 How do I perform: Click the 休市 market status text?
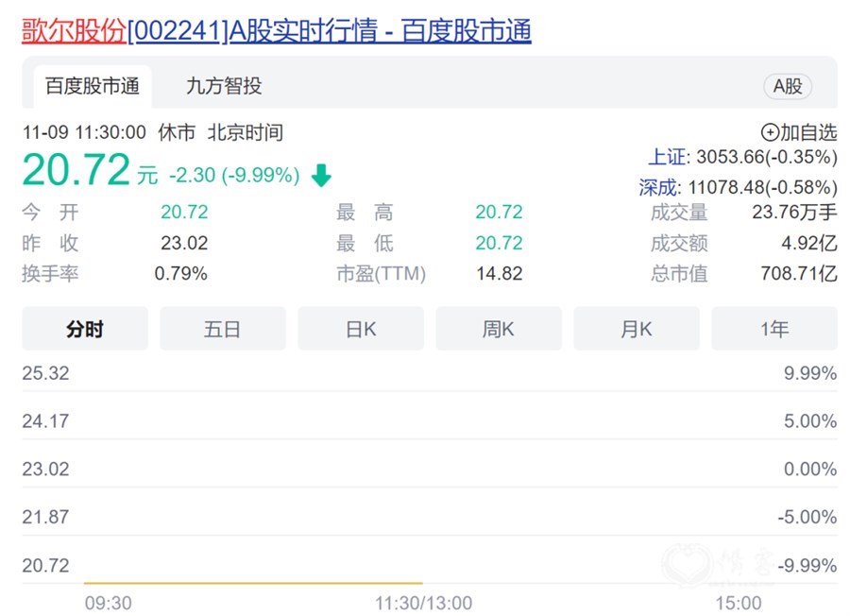coord(177,132)
